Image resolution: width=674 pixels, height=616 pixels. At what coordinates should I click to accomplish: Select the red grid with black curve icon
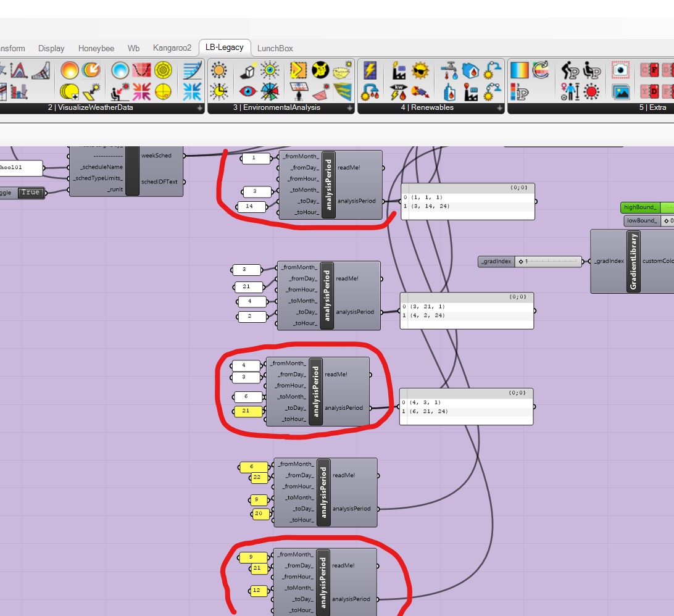[141, 70]
